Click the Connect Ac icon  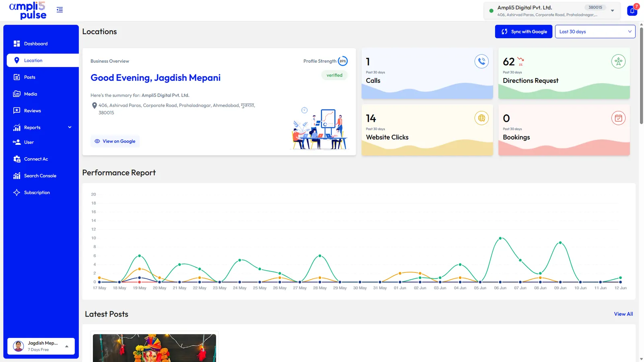tap(17, 159)
